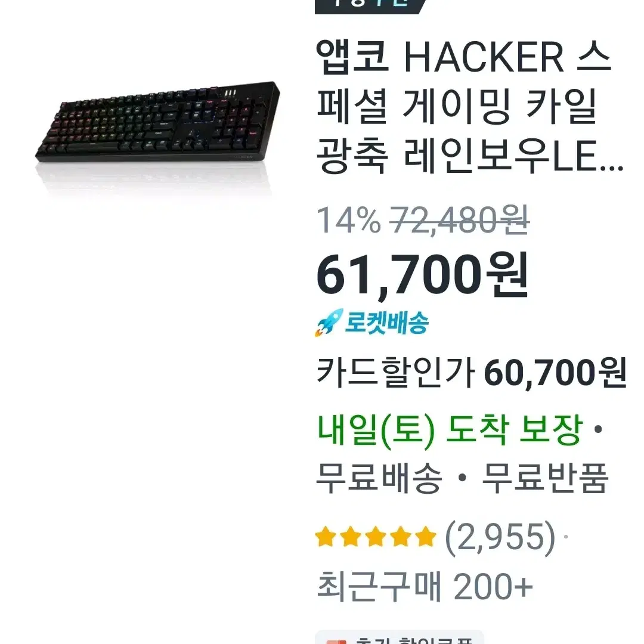Click the third yellow rating star
Viewport: 644px width, 644px height.
click(x=376, y=537)
